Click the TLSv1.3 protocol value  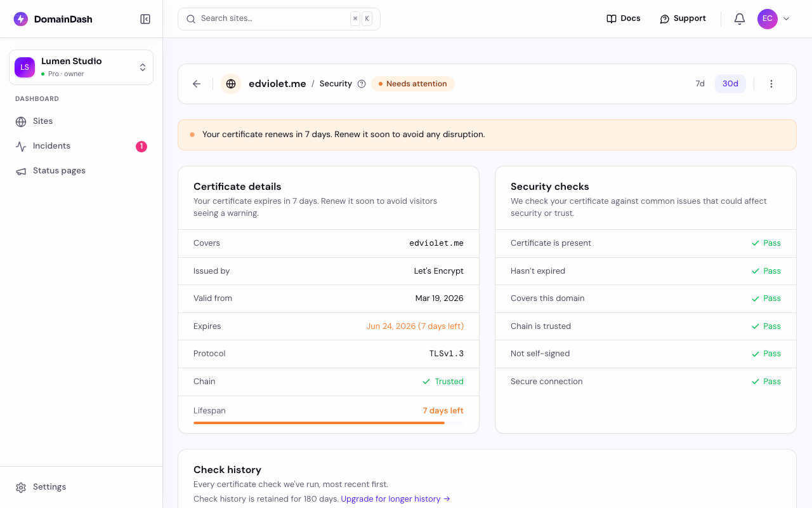point(447,354)
